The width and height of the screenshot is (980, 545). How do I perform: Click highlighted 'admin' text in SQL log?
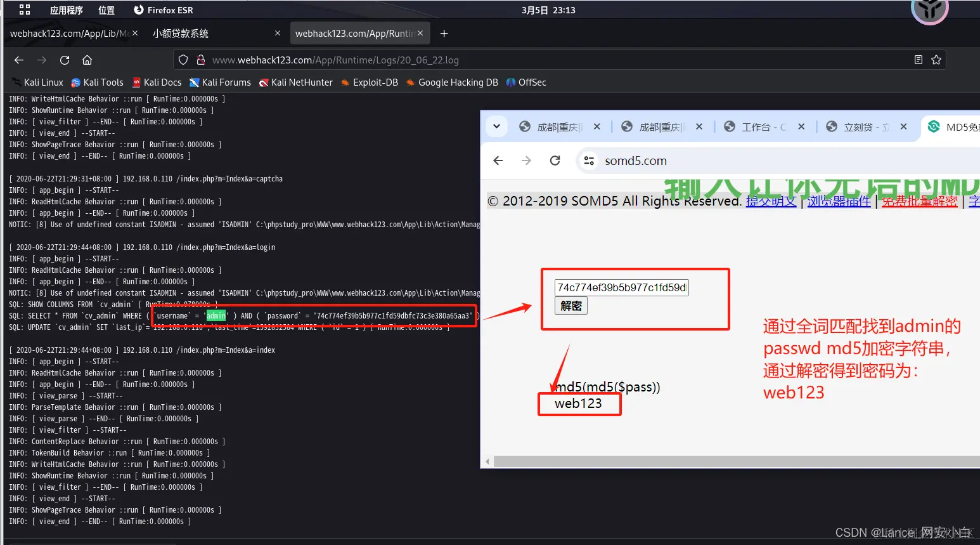click(x=216, y=315)
